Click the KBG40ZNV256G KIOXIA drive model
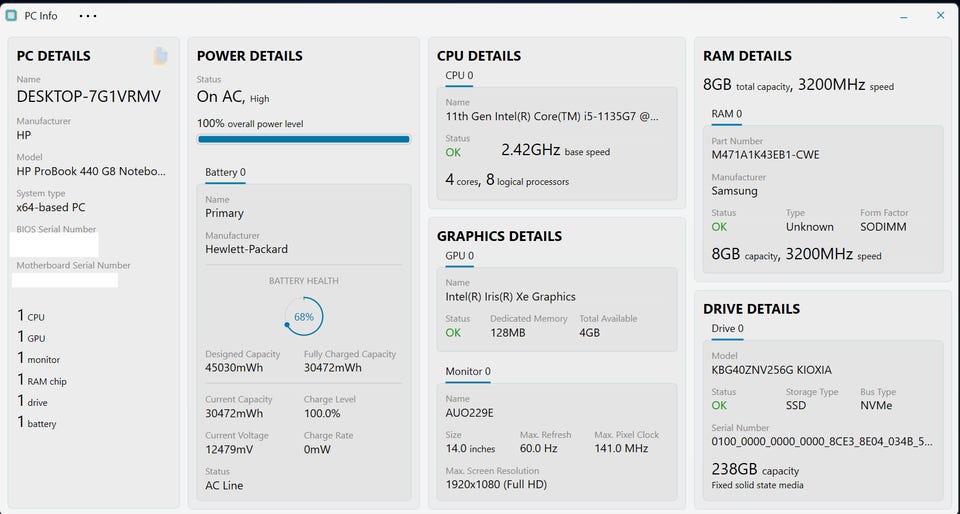Screen dimensions: 960x514 (771, 370)
